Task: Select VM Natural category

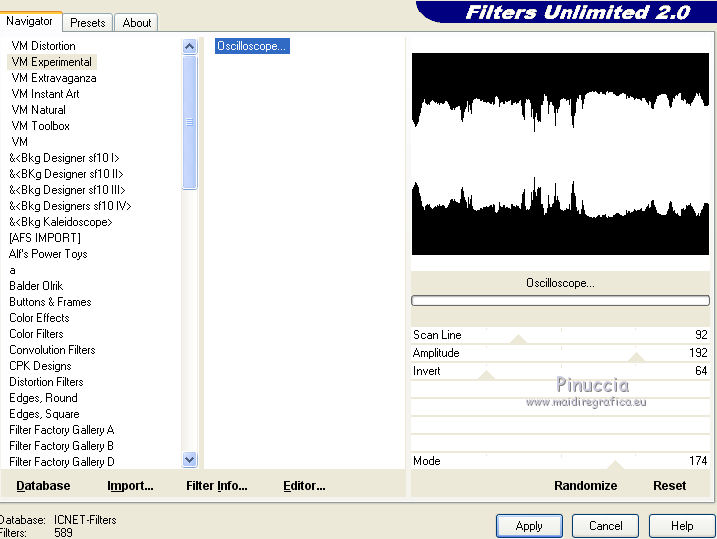Action: (x=38, y=110)
